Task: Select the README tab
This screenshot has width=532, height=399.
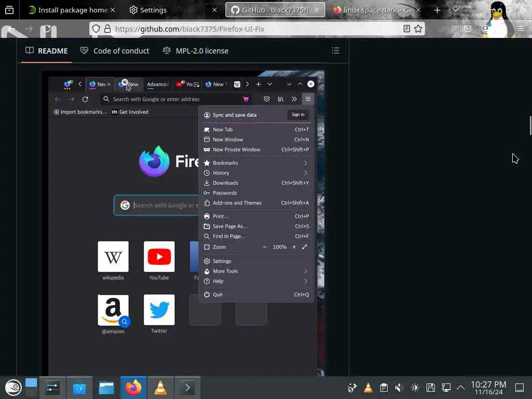Action: (x=46, y=51)
